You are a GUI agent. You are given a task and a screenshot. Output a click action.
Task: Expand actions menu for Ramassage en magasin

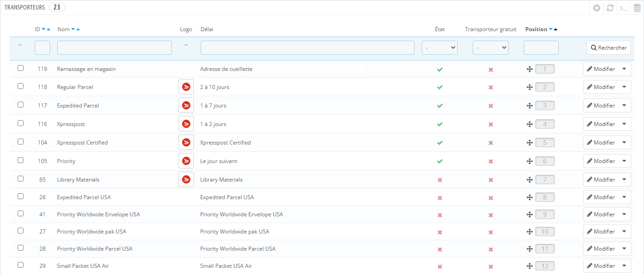click(x=625, y=69)
